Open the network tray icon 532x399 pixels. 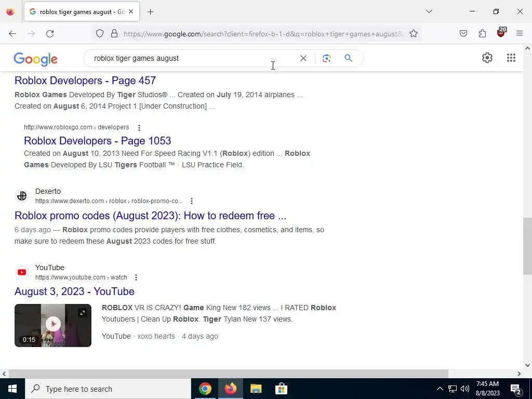pos(453,389)
